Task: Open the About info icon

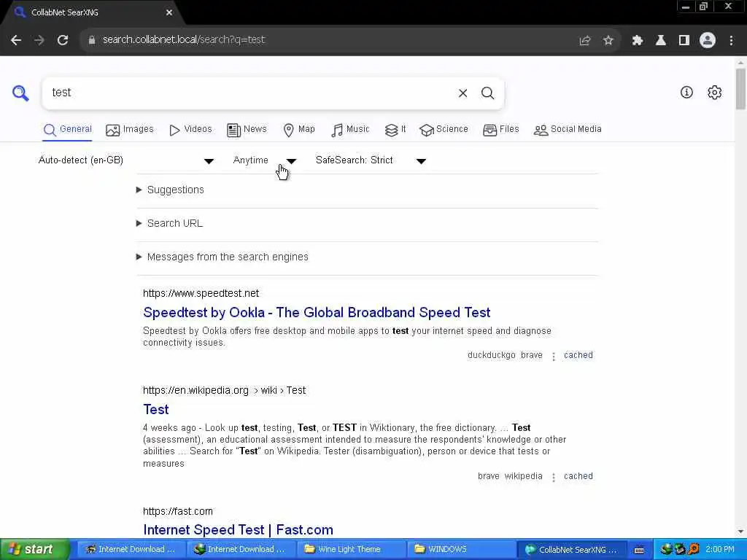Action: pyautogui.click(x=686, y=93)
